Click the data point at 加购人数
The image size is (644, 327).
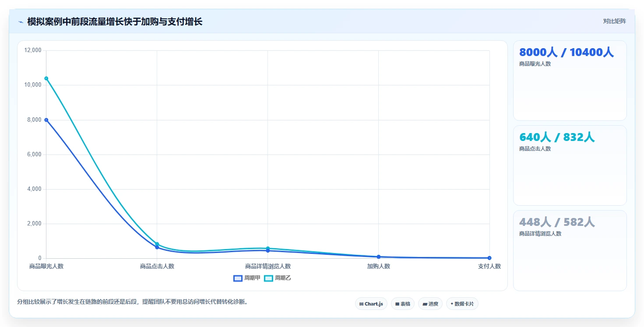pos(378,257)
